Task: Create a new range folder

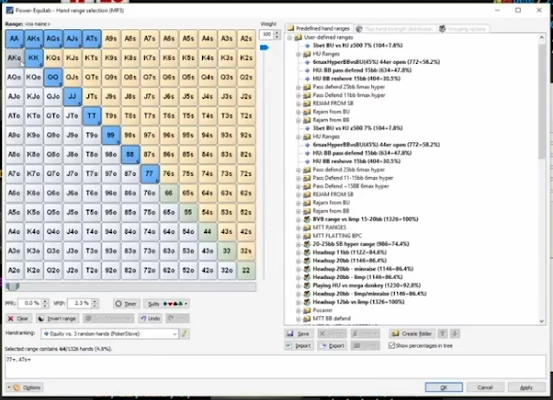Action: point(412,334)
